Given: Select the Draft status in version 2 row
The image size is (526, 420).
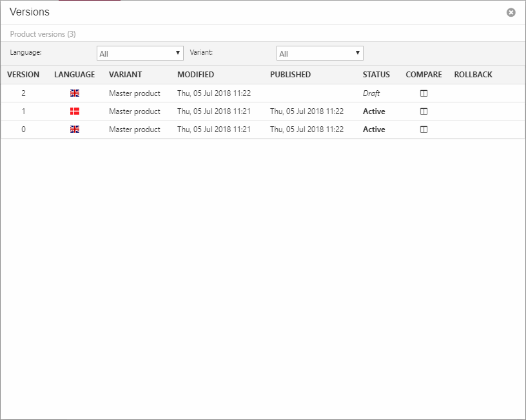Looking at the screenshot, I should (x=371, y=93).
